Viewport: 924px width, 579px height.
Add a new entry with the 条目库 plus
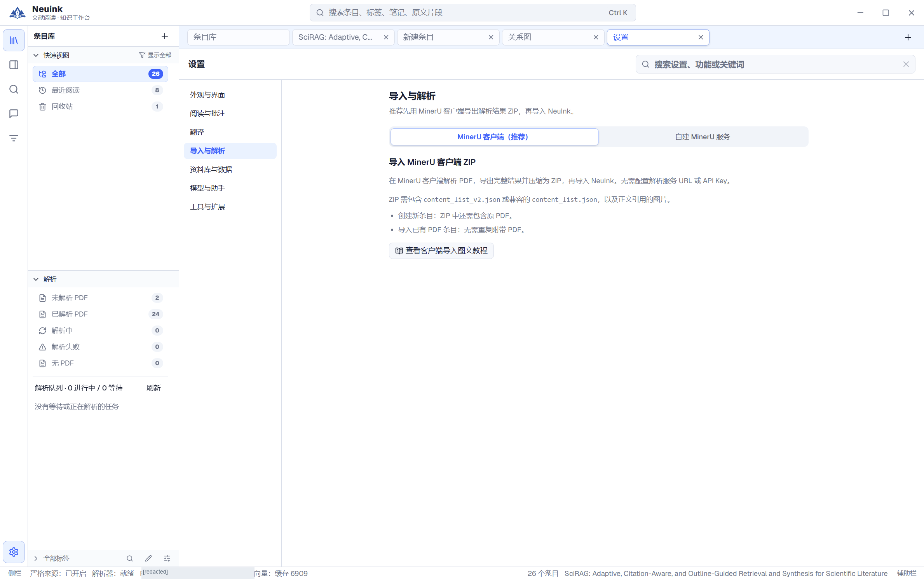[165, 36]
